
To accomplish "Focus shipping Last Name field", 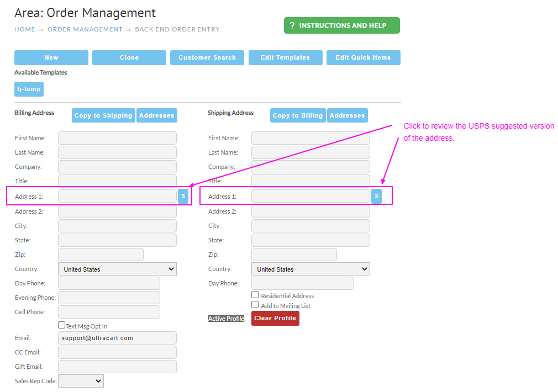I will coord(310,152).
